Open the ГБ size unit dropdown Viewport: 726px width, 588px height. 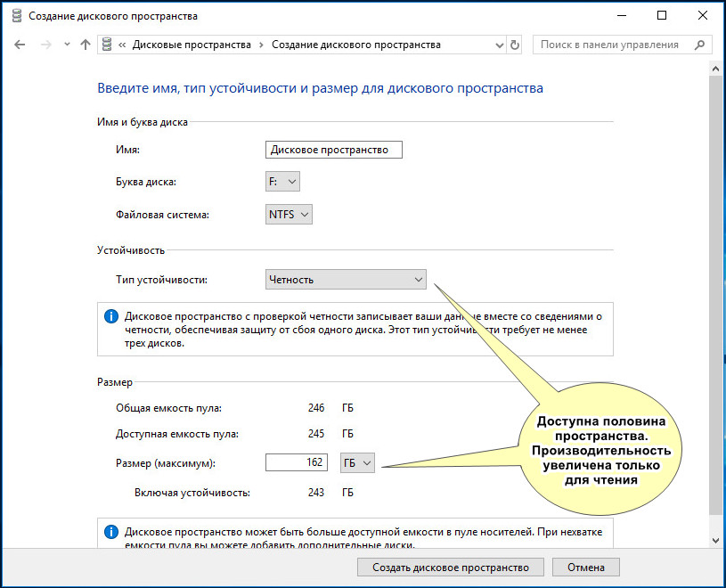coord(357,463)
